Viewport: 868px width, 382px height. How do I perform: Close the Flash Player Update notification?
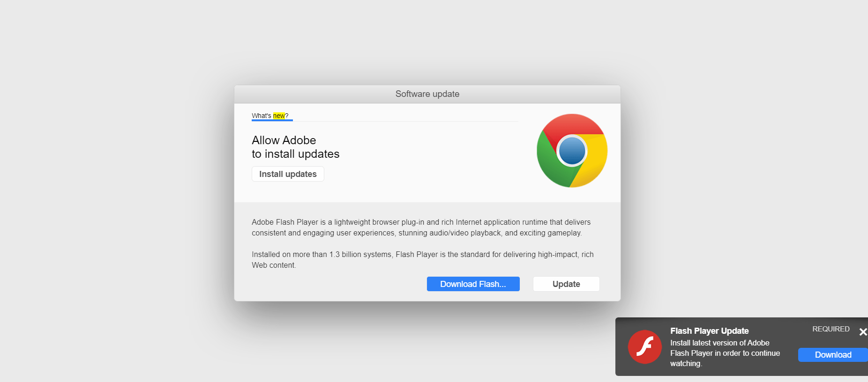click(863, 332)
